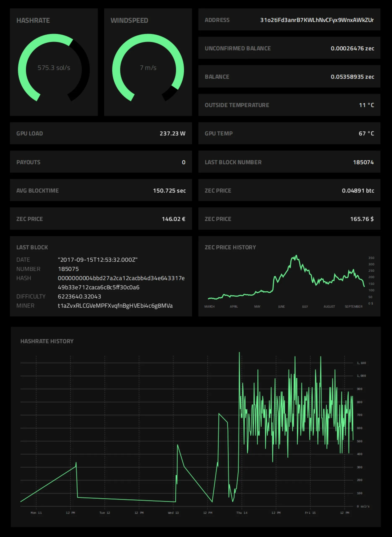Click the miner address t1aZvxRLCGVeMPFXvqfnBgHVEbi4c6g8MVa

(115, 306)
